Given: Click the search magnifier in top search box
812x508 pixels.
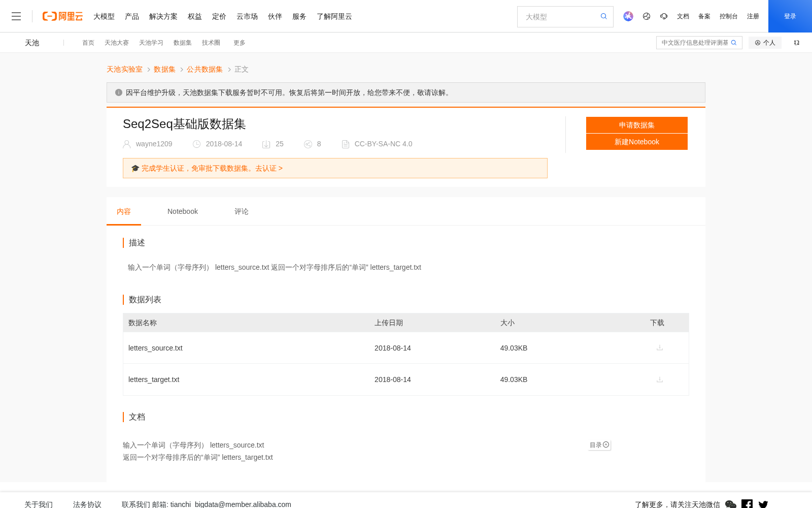Looking at the screenshot, I should coord(603,16).
